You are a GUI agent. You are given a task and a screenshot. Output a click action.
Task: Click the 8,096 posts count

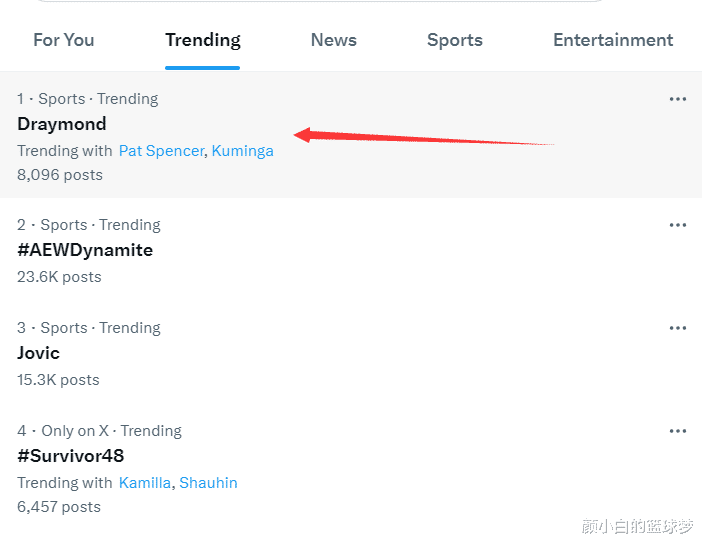point(60,175)
